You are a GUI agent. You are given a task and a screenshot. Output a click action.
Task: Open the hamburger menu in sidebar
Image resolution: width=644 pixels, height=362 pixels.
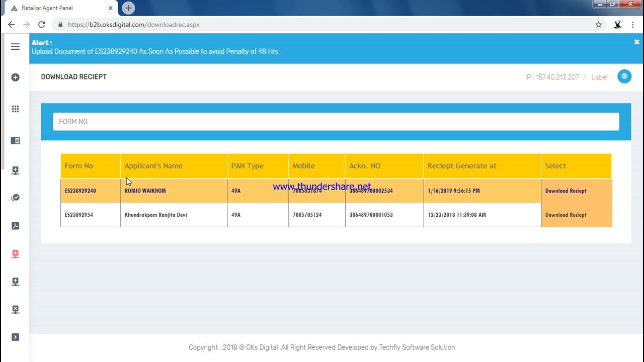tap(15, 47)
